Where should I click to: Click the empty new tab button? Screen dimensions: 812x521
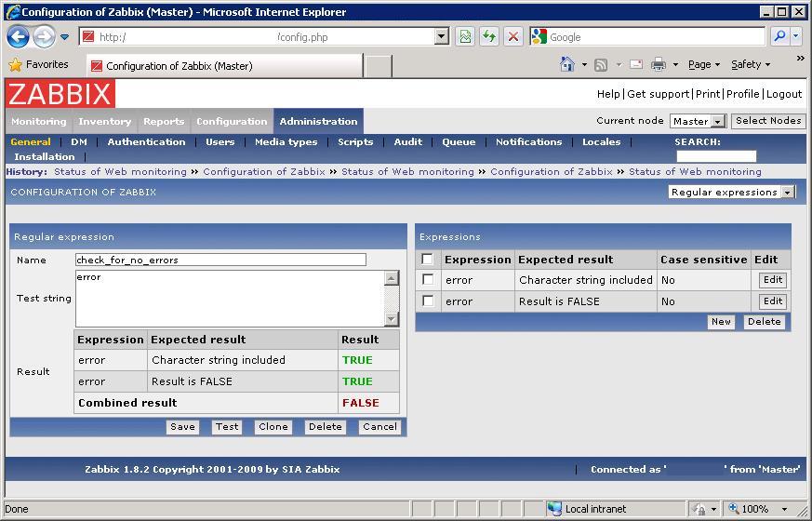point(378,66)
